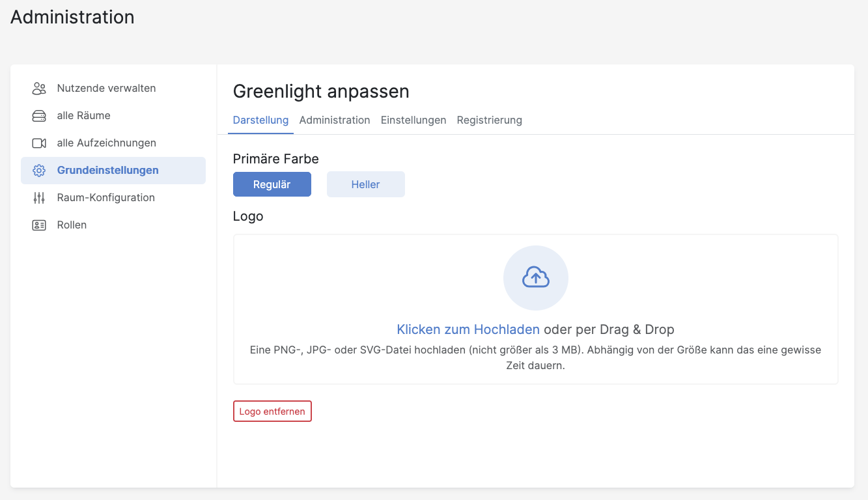Click the gear icon beside Grundeinstellungen

(x=39, y=171)
